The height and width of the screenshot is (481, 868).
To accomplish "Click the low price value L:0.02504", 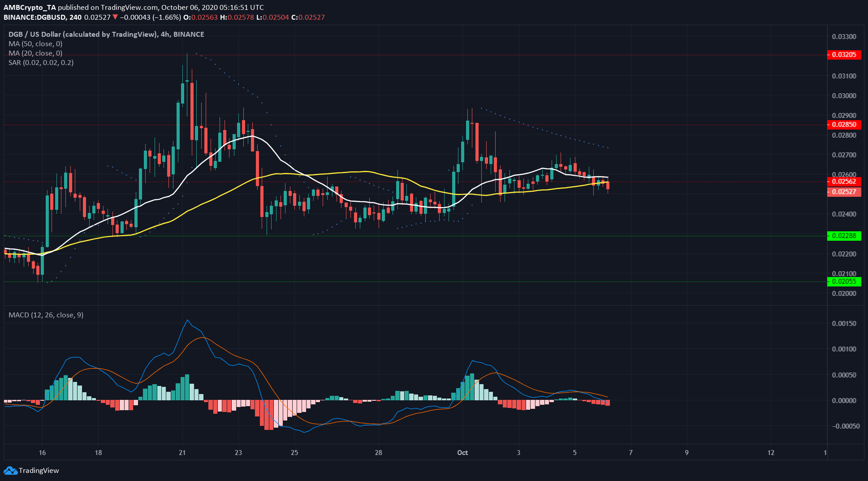I will [273, 17].
